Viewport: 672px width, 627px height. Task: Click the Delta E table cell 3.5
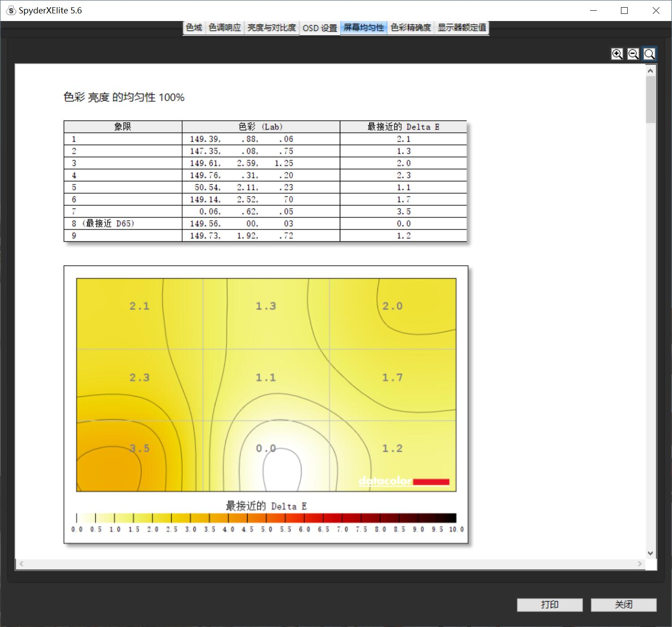coord(403,211)
